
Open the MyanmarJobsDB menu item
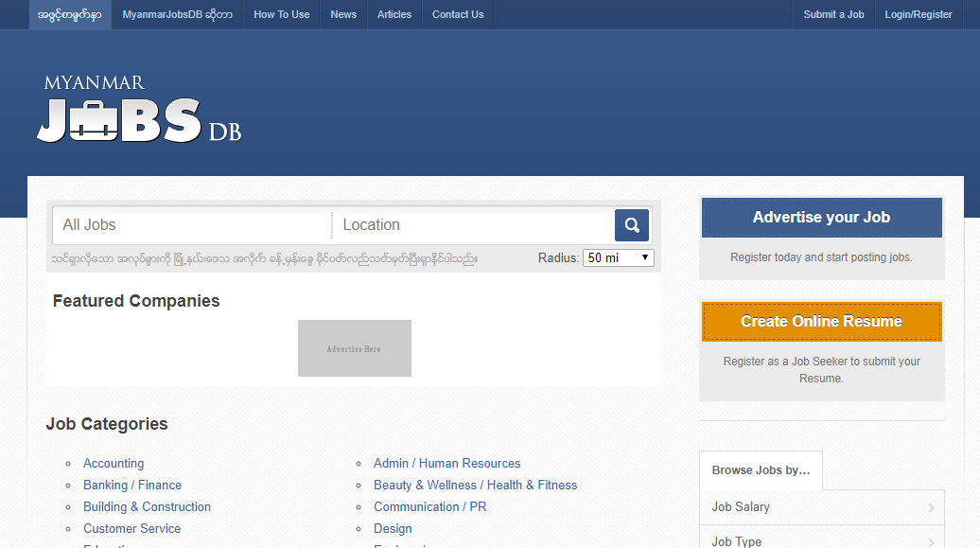pos(178,14)
